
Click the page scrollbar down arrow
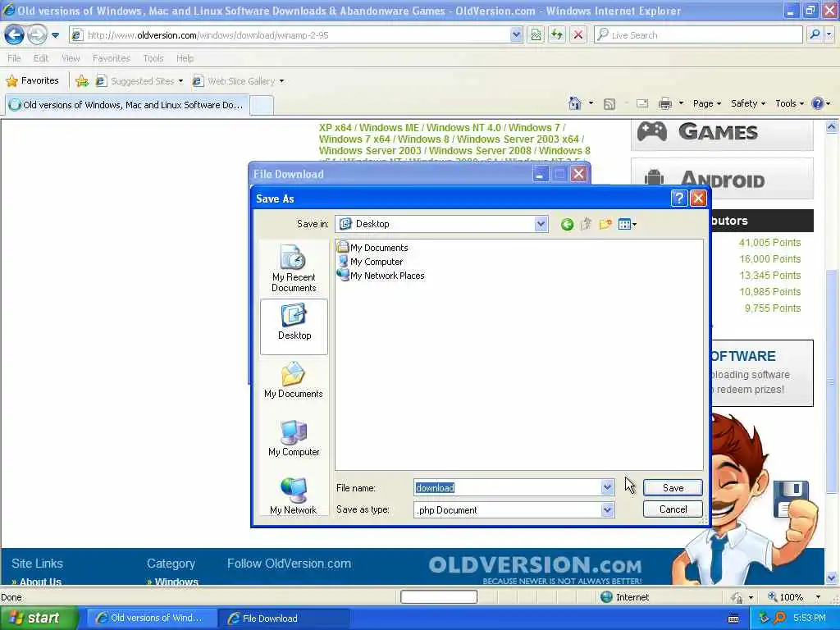point(831,578)
